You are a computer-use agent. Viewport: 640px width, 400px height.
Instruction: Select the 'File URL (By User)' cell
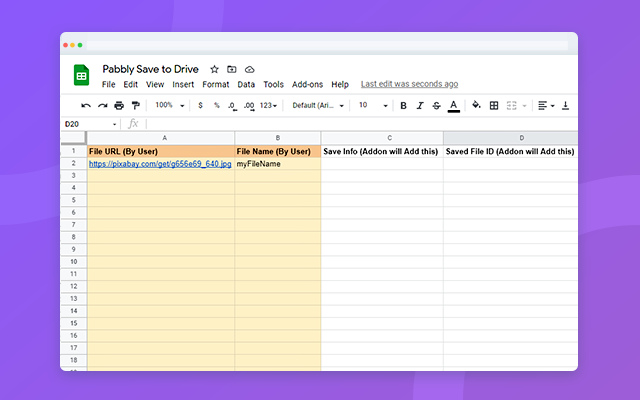161,151
